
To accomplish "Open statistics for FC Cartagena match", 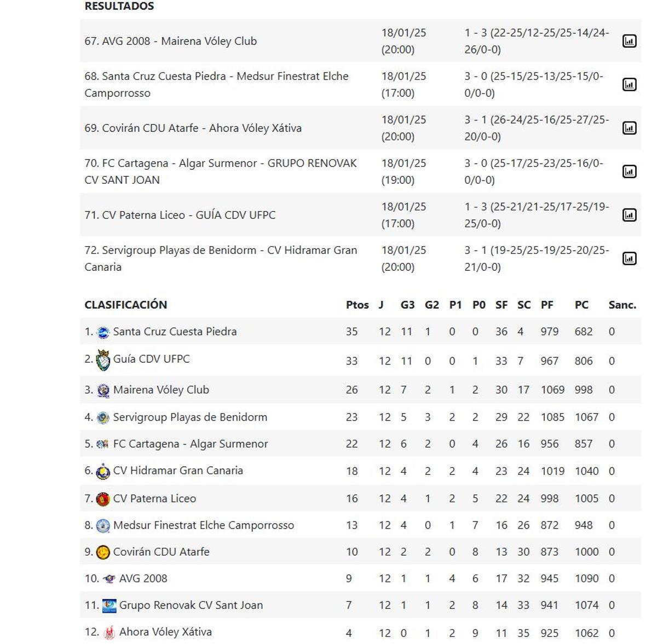I will point(631,171).
